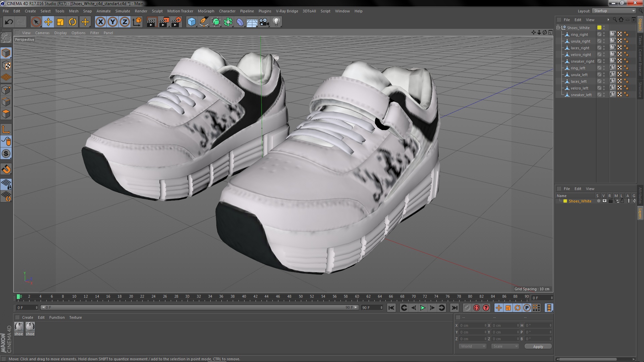Click the preview range slider bar

tap(200, 307)
